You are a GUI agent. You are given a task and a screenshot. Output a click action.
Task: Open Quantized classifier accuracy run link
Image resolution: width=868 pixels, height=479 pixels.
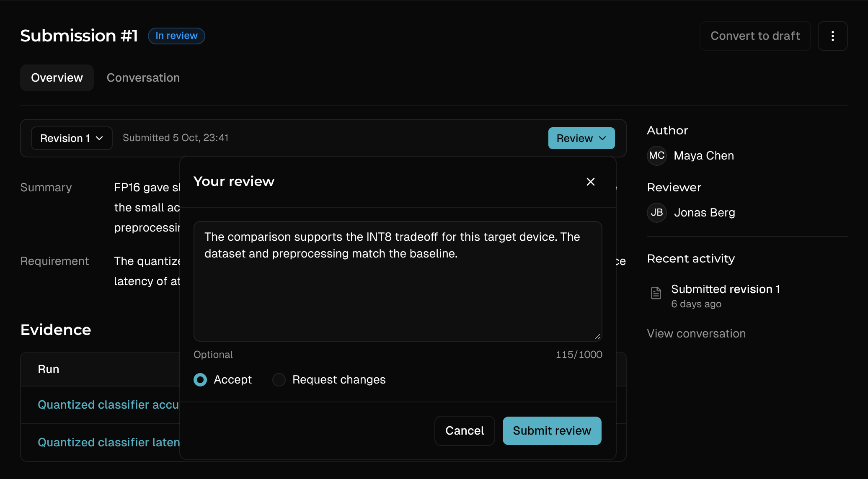(x=109, y=405)
